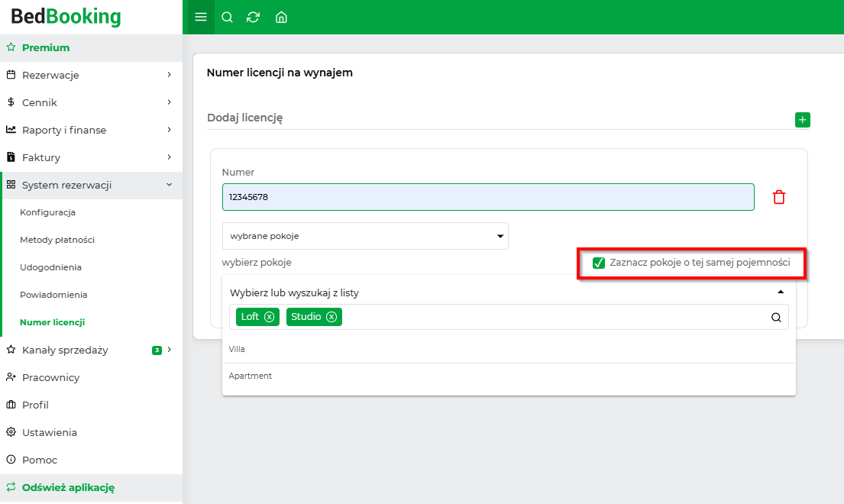Collapse the Wybierz lub wyszukaj z listy arrow

tap(781, 292)
